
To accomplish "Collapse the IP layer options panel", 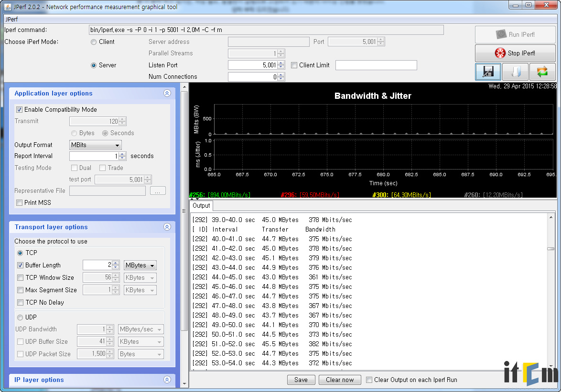I will 167,380.
